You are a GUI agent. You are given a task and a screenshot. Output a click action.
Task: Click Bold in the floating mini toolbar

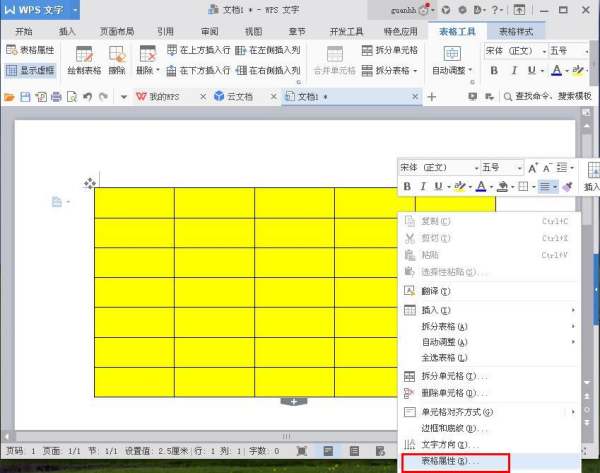[x=407, y=186]
